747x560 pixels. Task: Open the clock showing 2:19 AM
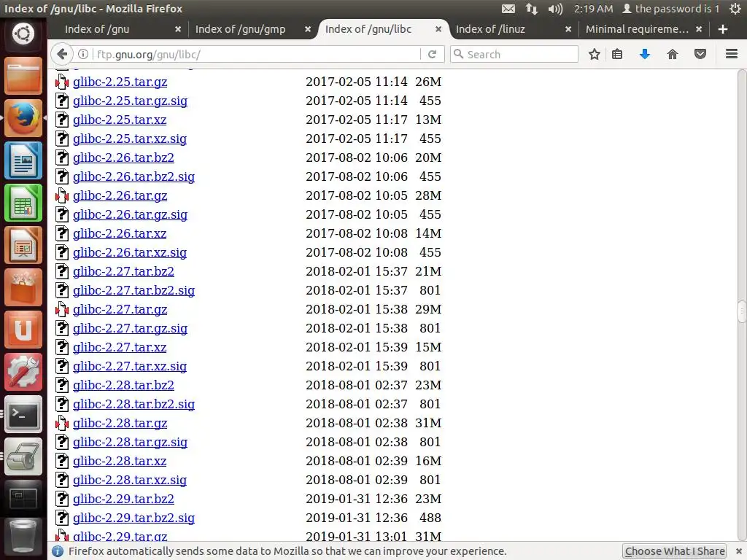[593, 9]
